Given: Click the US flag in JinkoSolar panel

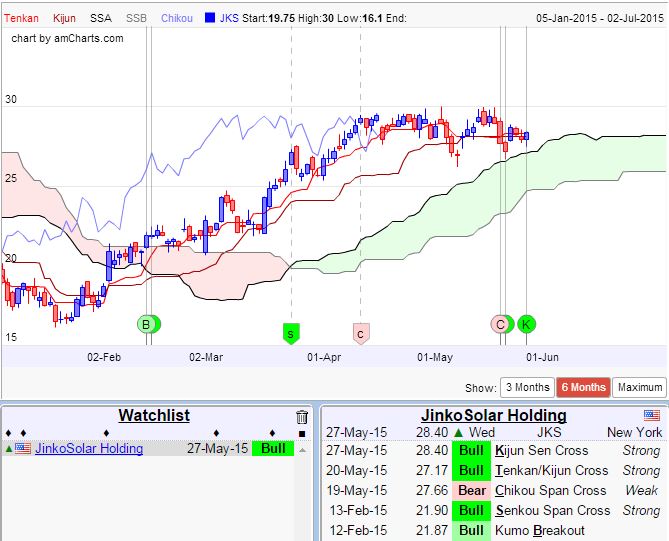Looking at the screenshot, I should click(652, 415).
